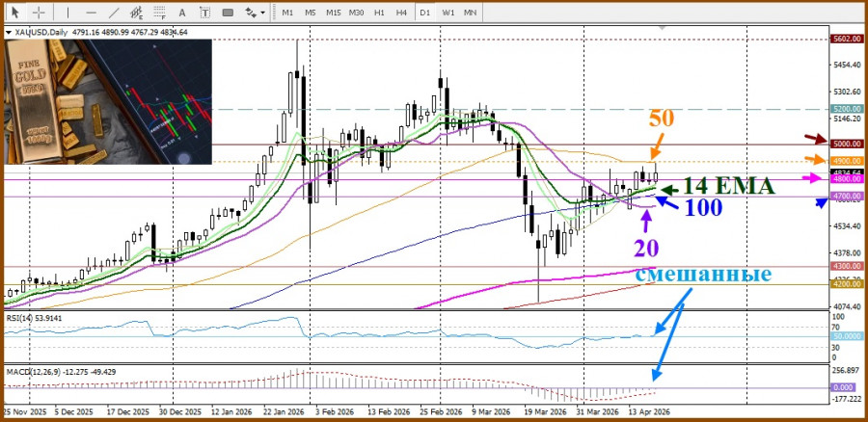868x422 pixels.
Task: Open the shapes and arrows dropdown
Action: click(253, 13)
